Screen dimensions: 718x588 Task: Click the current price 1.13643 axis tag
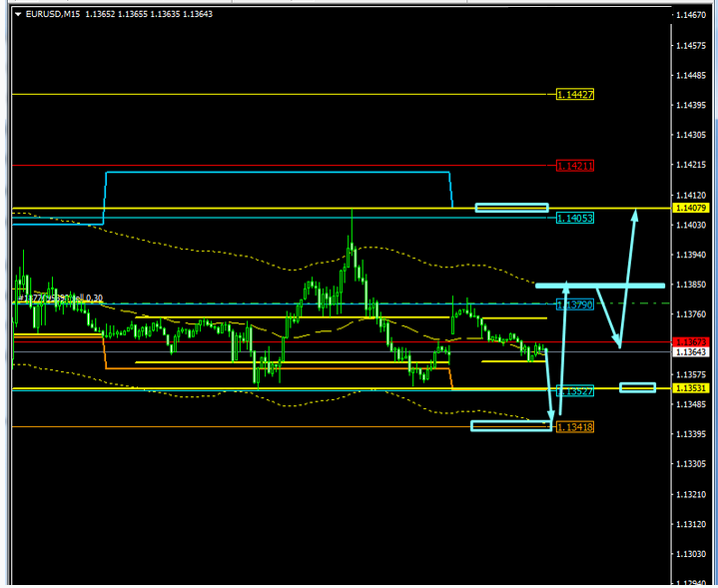point(691,351)
